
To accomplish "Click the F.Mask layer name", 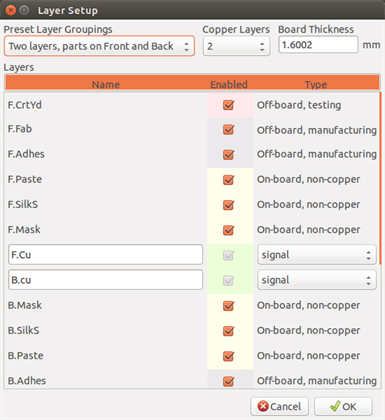I will (24, 230).
